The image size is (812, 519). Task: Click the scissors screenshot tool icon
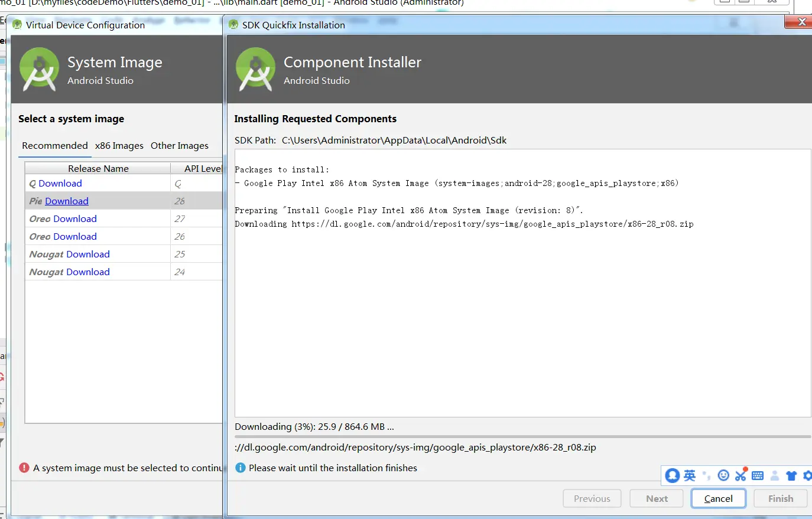coord(740,475)
